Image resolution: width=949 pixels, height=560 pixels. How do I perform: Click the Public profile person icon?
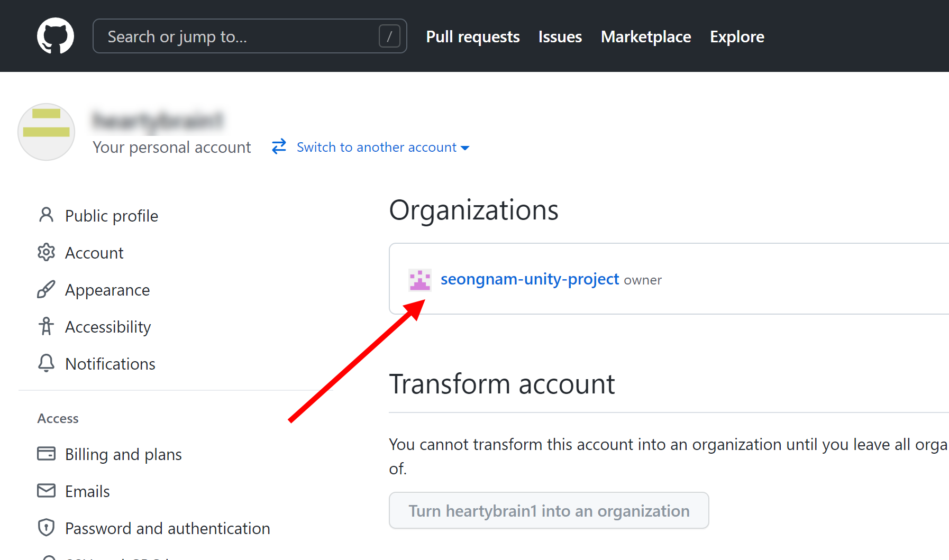pyautogui.click(x=46, y=215)
